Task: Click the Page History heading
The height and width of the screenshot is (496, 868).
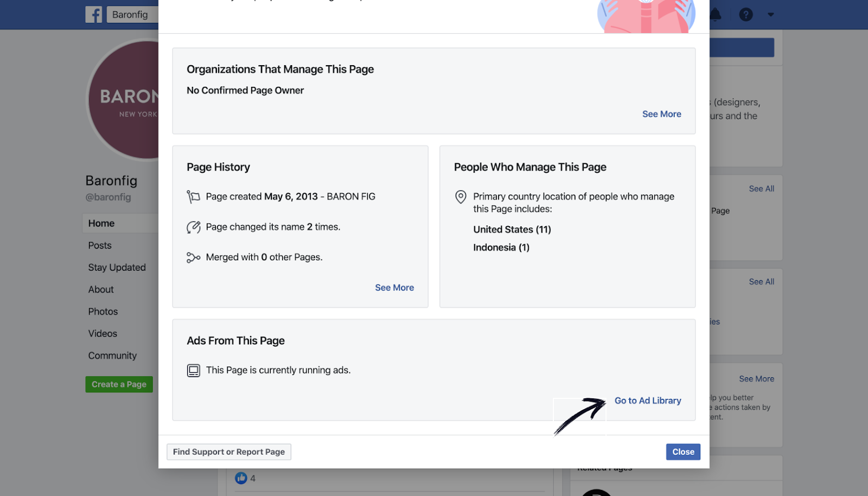Action: [x=218, y=167]
